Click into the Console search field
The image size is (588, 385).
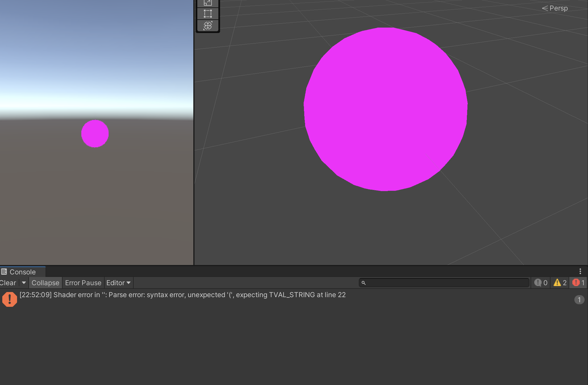[x=446, y=283]
